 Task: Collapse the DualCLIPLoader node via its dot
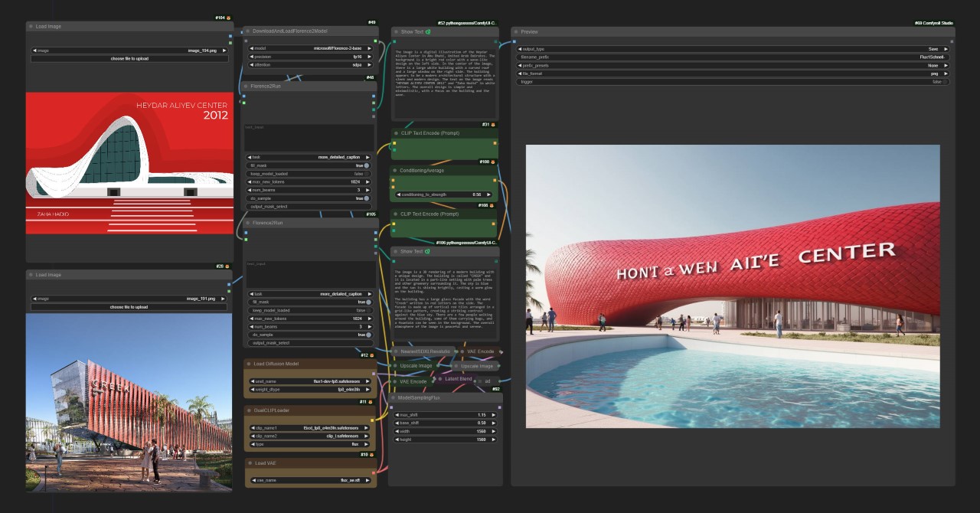click(249, 410)
